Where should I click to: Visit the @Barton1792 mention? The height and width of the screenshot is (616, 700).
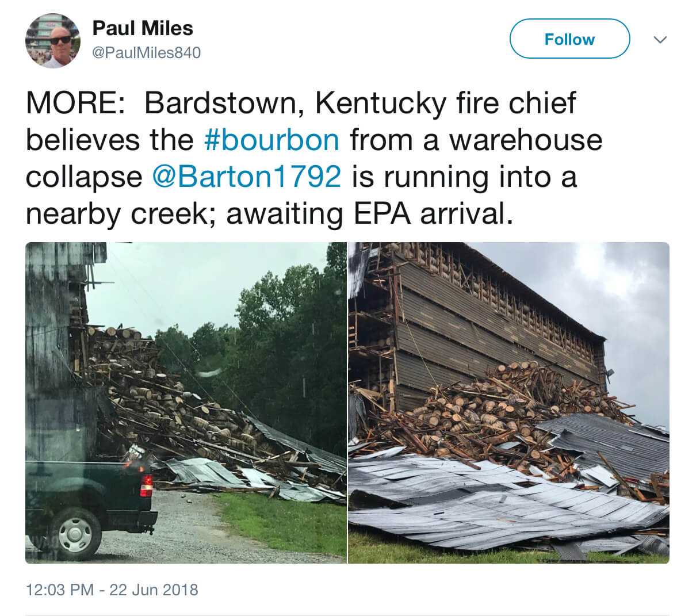(247, 177)
